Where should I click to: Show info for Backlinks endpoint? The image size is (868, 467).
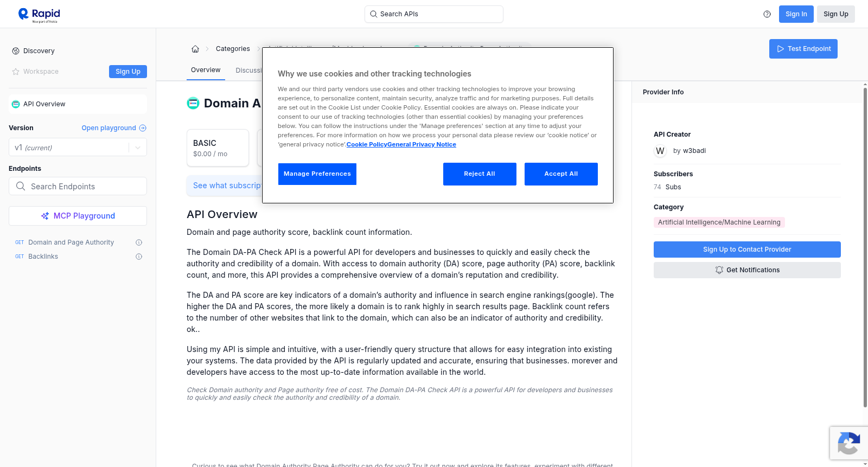point(139,257)
